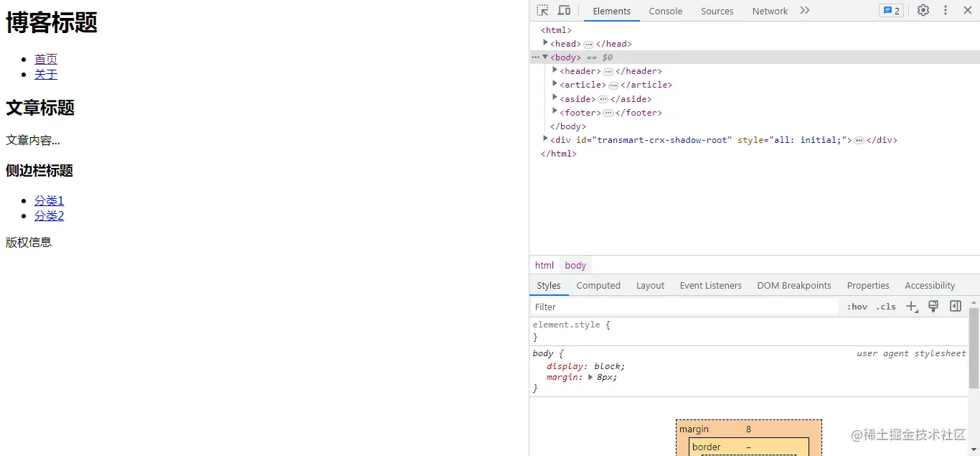Click the ellipsis inside the article tag
Image resolution: width=980 pixels, height=456 pixels.
613,85
